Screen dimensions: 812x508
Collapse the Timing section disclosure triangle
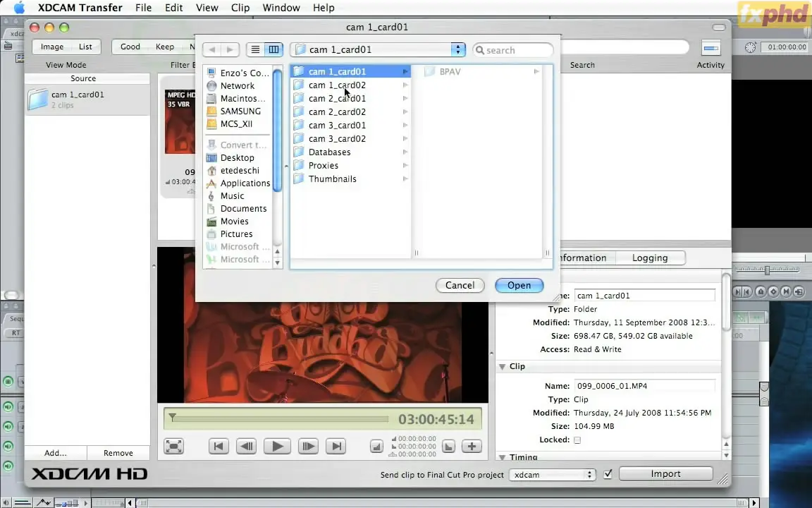pyautogui.click(x=502, y=457)
